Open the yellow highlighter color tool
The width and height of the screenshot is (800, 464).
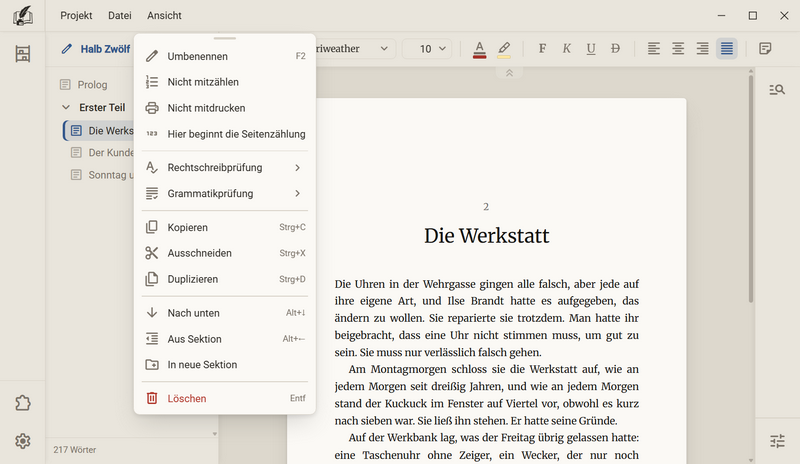504,49
